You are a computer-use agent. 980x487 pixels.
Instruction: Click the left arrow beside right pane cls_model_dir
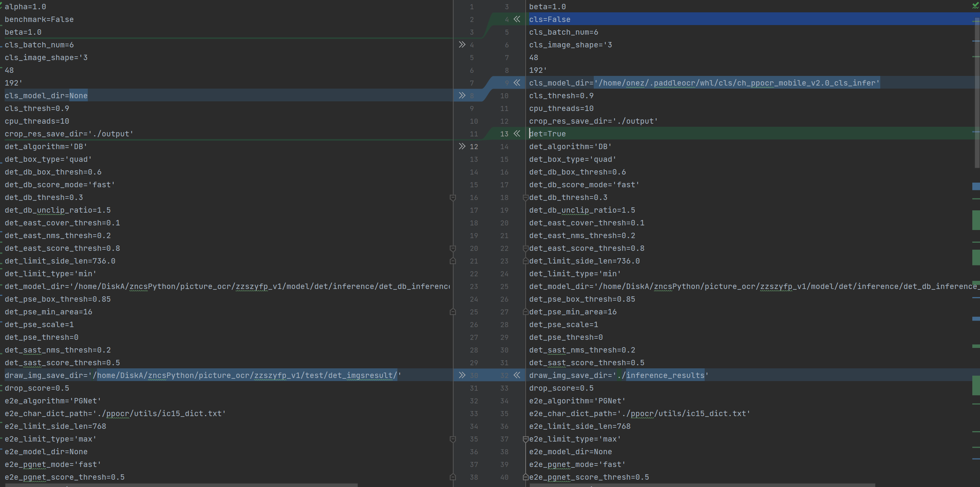[517, 83]
